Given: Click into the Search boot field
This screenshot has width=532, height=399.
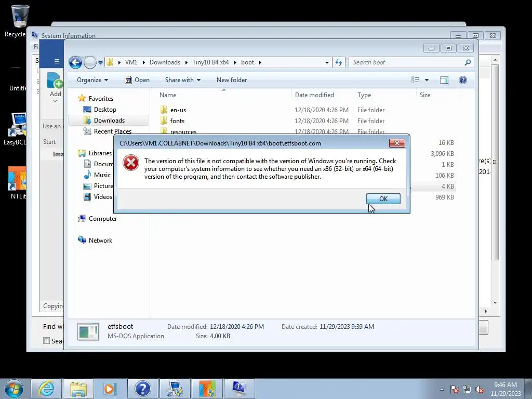Looking at the screenshot, I should pos(406,62).
